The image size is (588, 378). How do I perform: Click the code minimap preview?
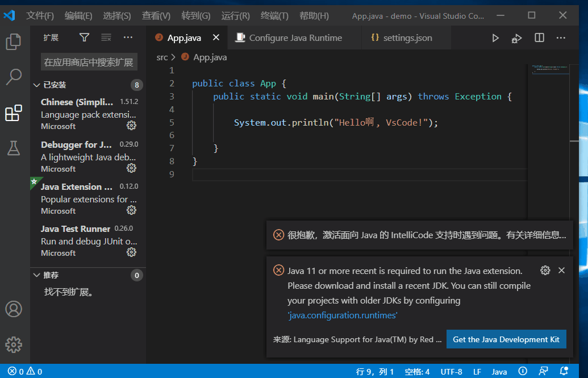pyautogui.click(x=550, y=70)
